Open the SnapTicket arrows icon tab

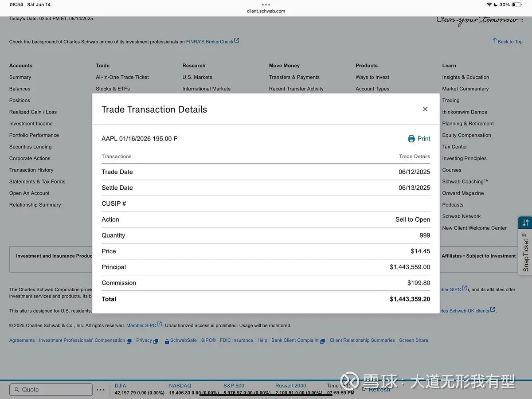[525, 223]
